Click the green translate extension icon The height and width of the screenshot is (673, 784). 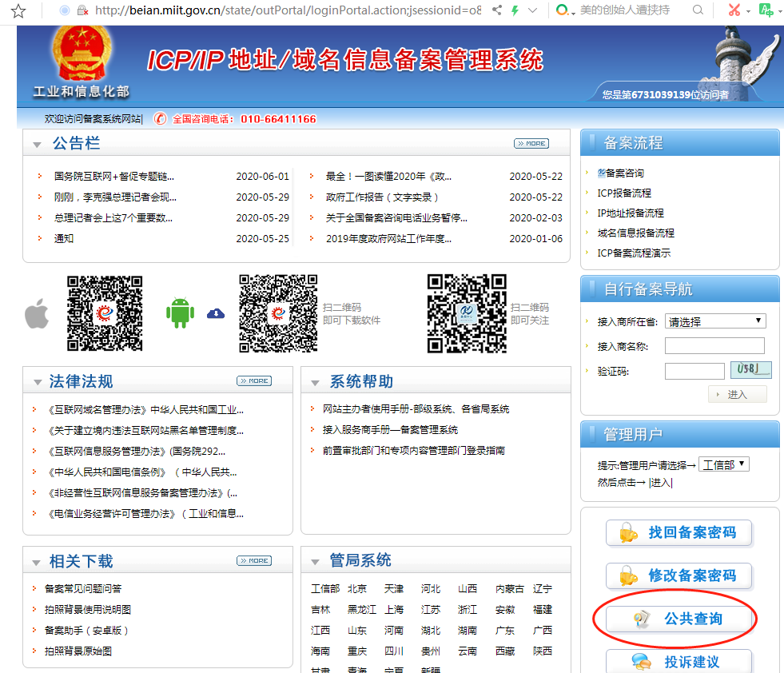(766, 10)
